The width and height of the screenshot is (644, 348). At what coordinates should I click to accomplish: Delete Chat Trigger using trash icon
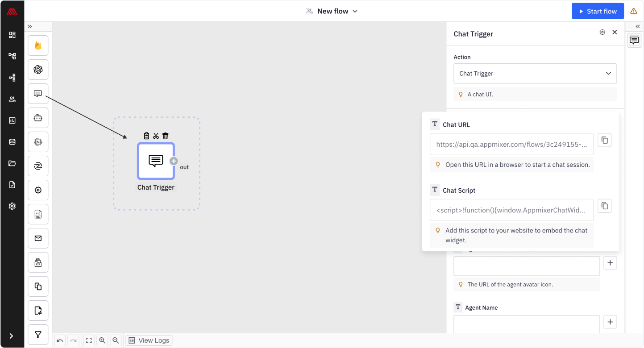pos(166,136)
